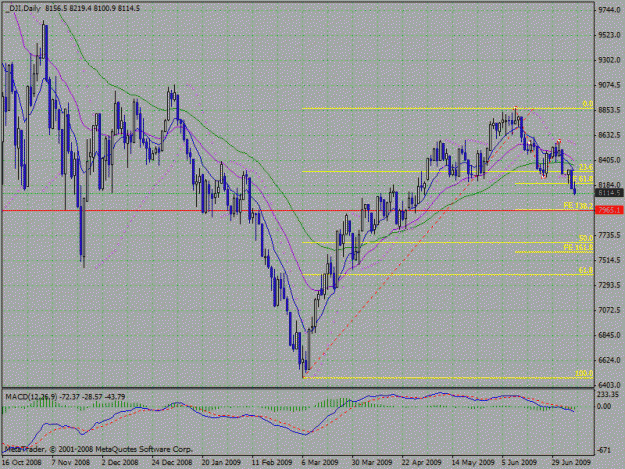Click the 50.0 Fibonacci level label

[586, 238]
